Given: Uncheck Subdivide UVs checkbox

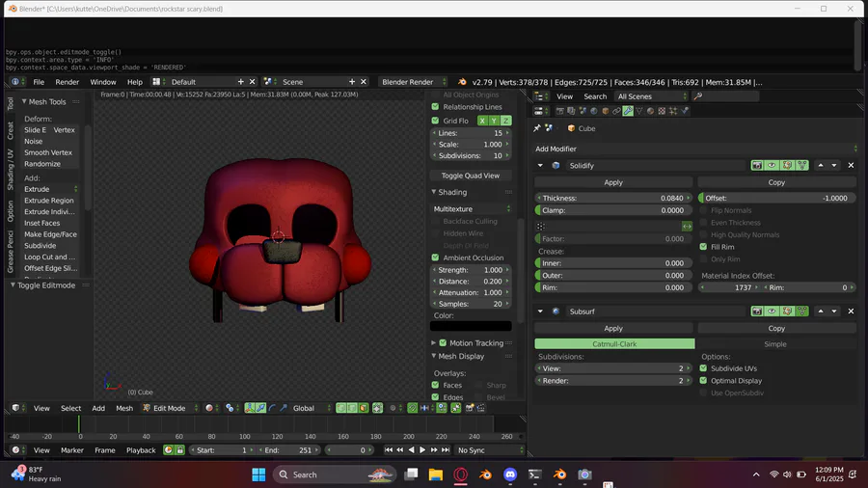Looking at the screenshot, I should click(704, 368).
